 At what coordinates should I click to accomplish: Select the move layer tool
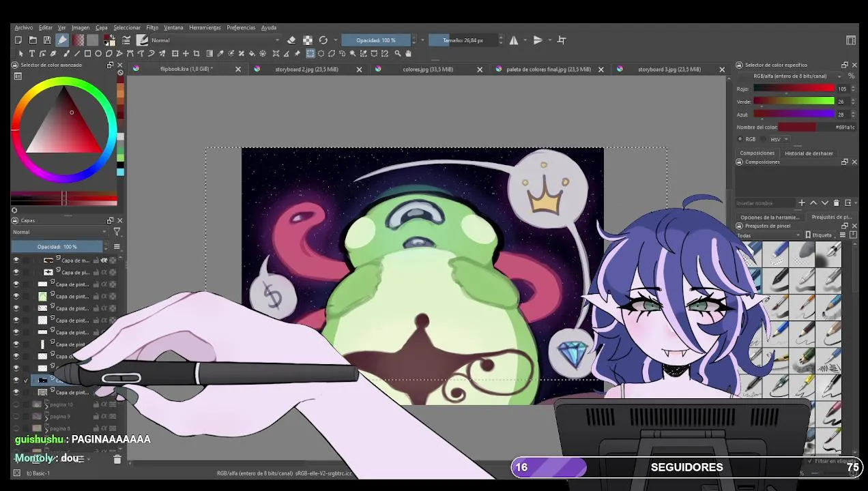186,53
